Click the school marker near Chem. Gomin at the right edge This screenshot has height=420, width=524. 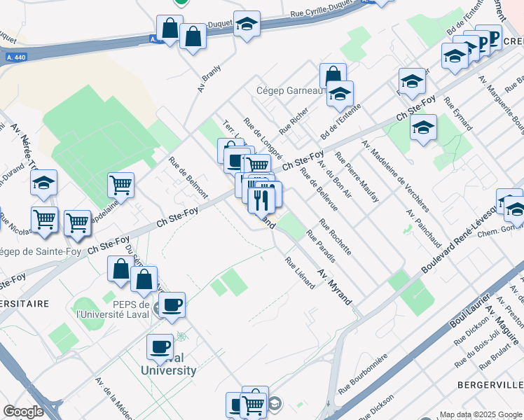pyautogui.click(x=515, y=210)
